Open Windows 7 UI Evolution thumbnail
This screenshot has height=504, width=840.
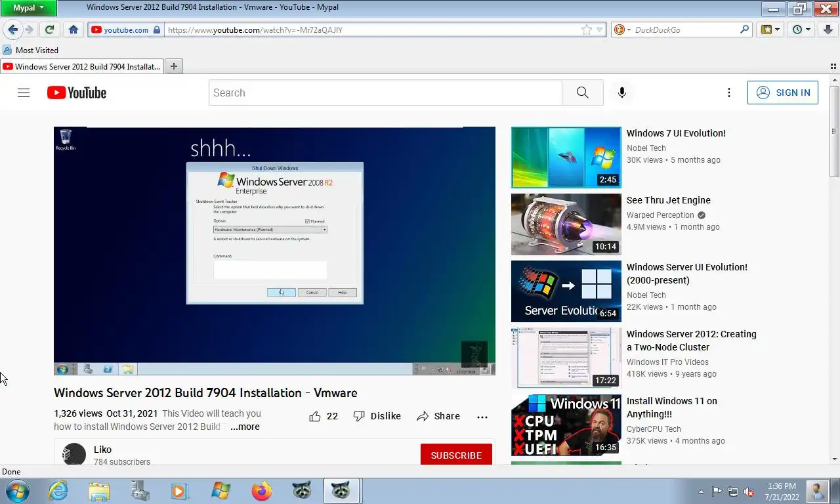tap(566, 157)
